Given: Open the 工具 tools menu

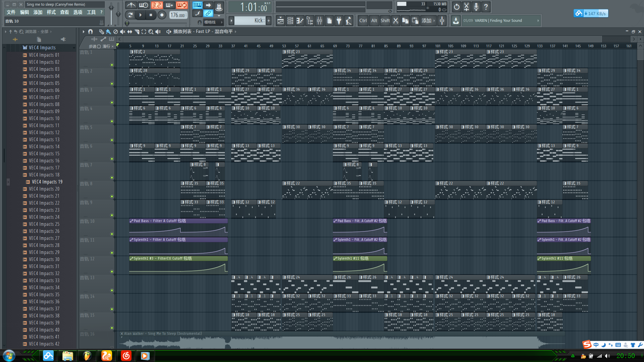Looking at the screenshot, I should pos(91,12).
